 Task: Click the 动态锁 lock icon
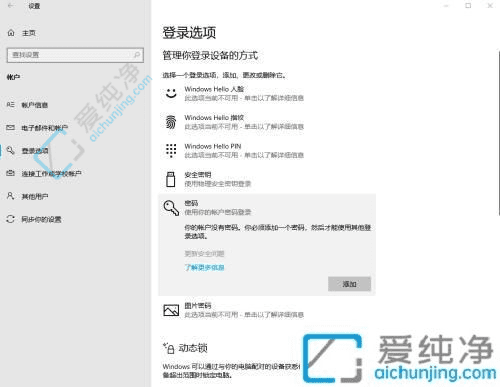169,348
